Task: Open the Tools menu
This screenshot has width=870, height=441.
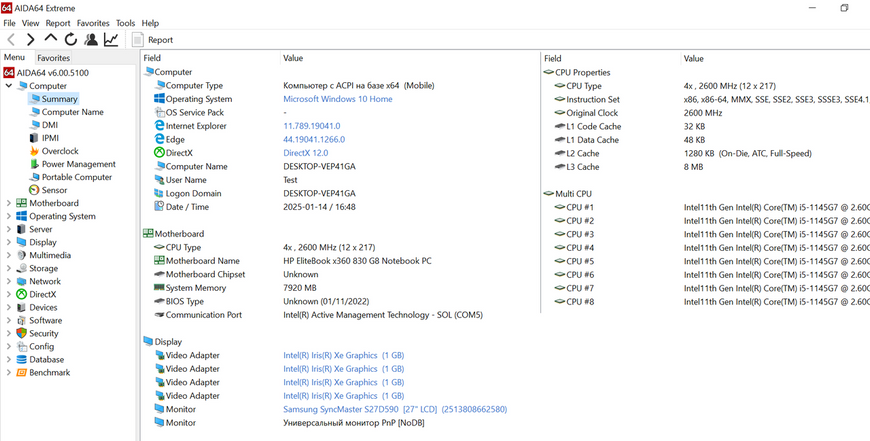Action: pyautogui.click(x=125, y=23)
